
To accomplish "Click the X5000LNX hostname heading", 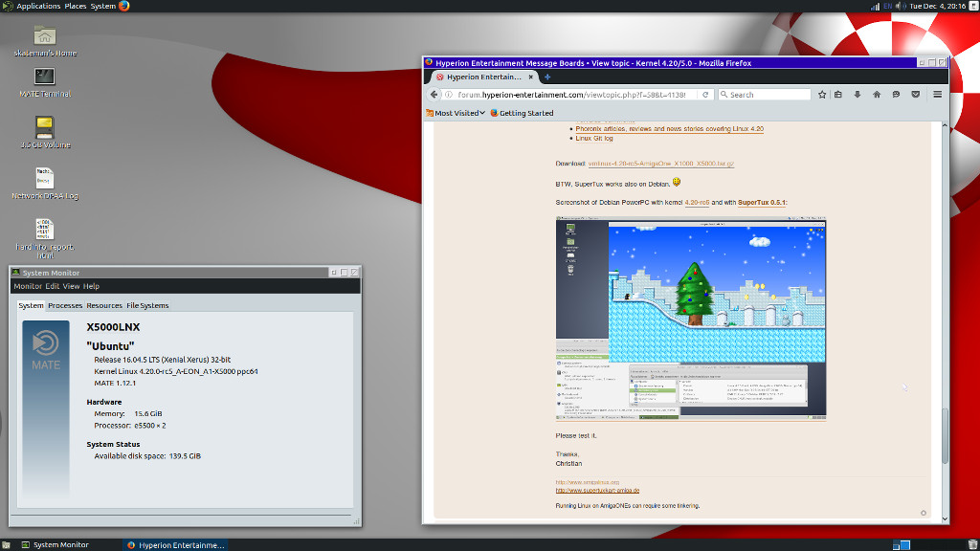I will pos(113,327).
